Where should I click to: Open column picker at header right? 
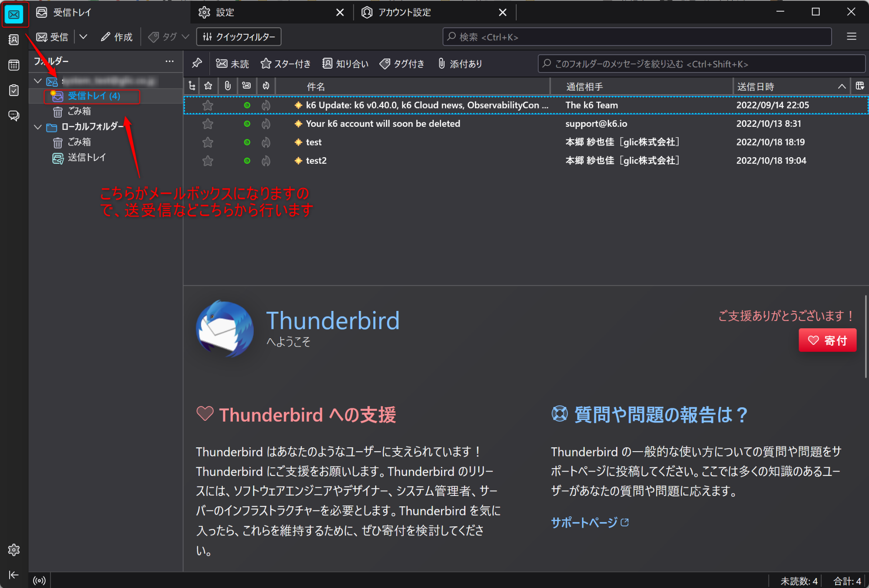point(860,86)
